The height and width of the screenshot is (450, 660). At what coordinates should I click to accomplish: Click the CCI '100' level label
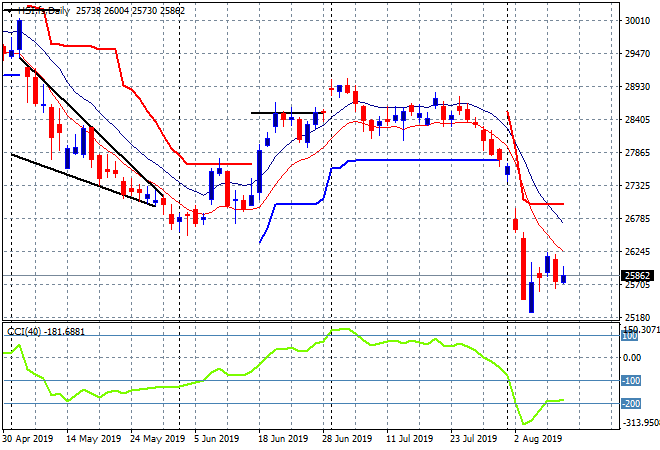click(629, 336)
